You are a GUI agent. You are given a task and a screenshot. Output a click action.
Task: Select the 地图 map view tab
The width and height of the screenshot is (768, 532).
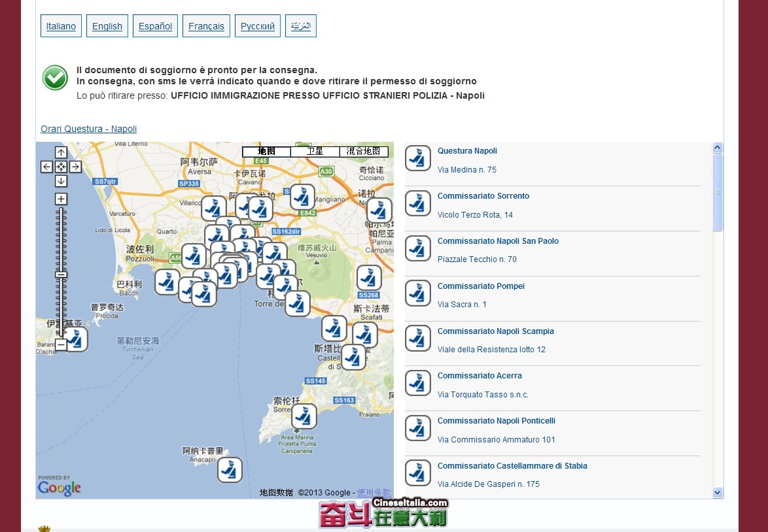266,151
